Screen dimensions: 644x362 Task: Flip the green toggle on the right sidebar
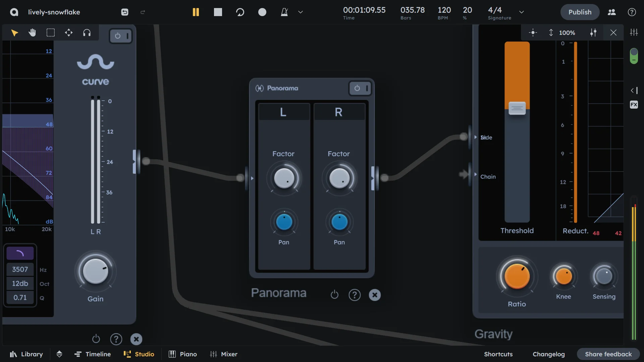634,56
